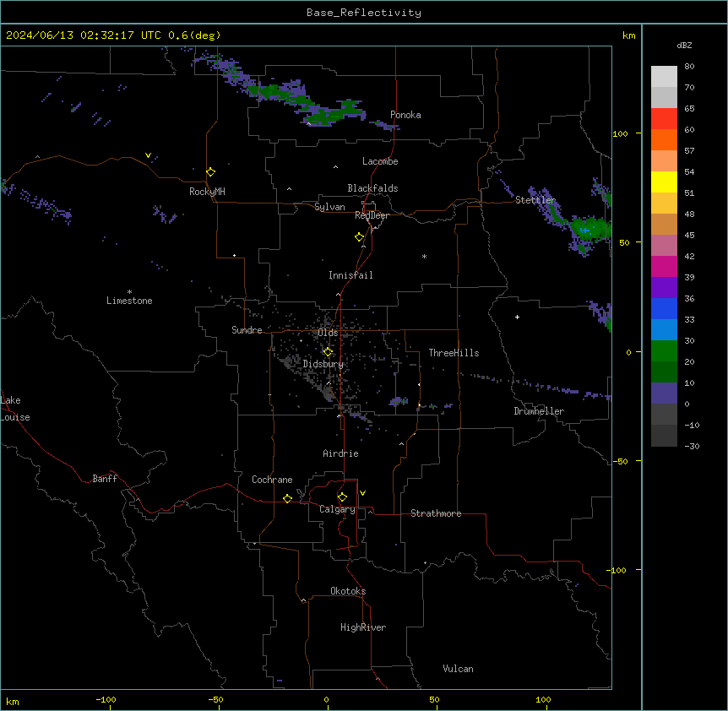Click the yellow diamond marker south of RedDeer
Screen dimensions: 728x711
tap(360, 237)
